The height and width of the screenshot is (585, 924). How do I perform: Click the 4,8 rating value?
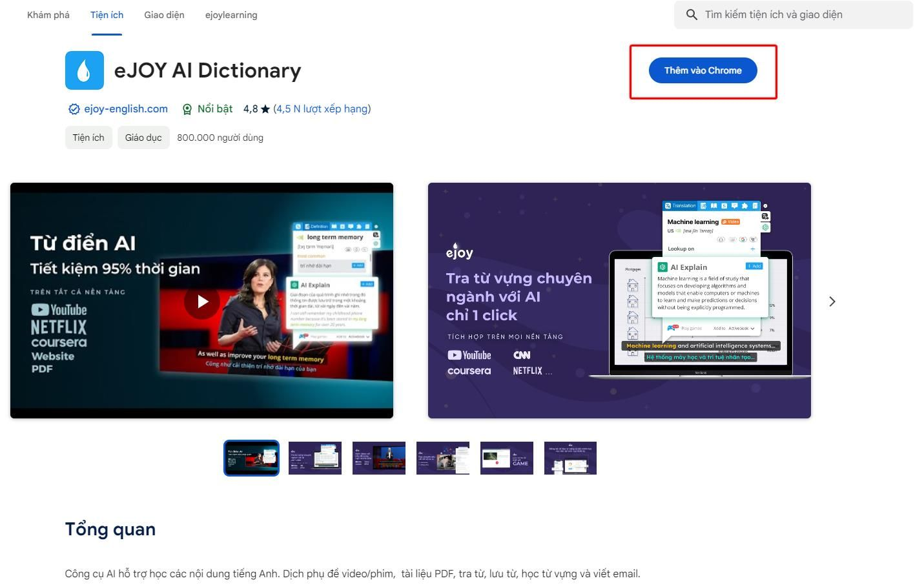[251, 109]
